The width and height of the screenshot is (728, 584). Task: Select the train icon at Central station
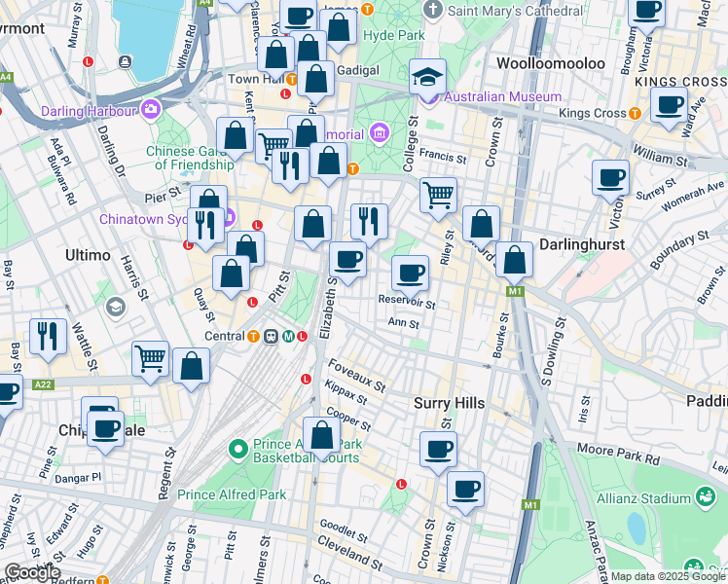tap(272, 336)
